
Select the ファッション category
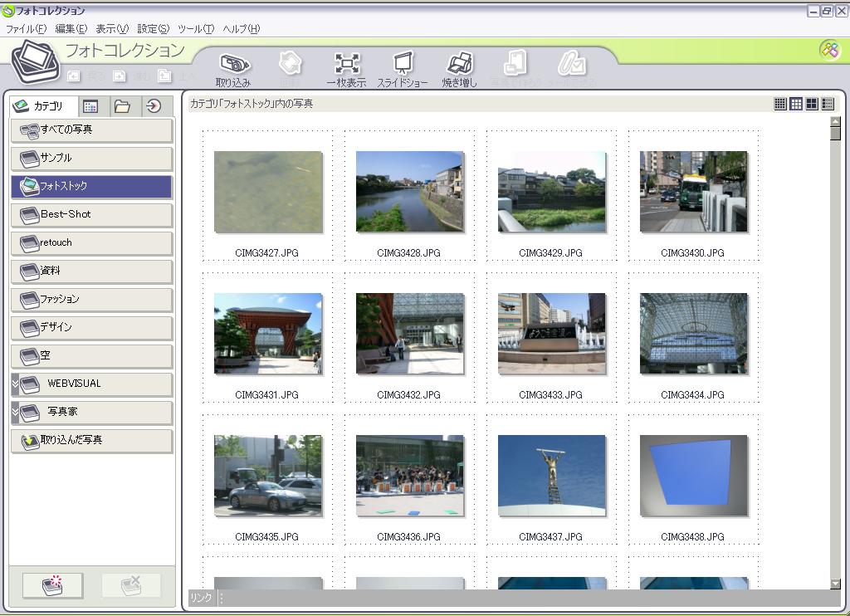[91, 300]
